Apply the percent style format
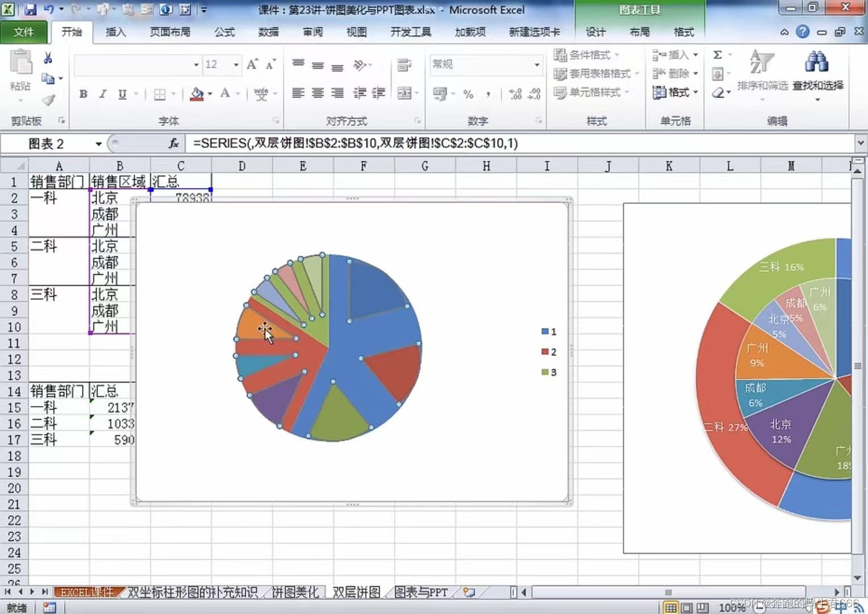Image resolution: width=868 pixels, height=614 pixels. point(468,94)
